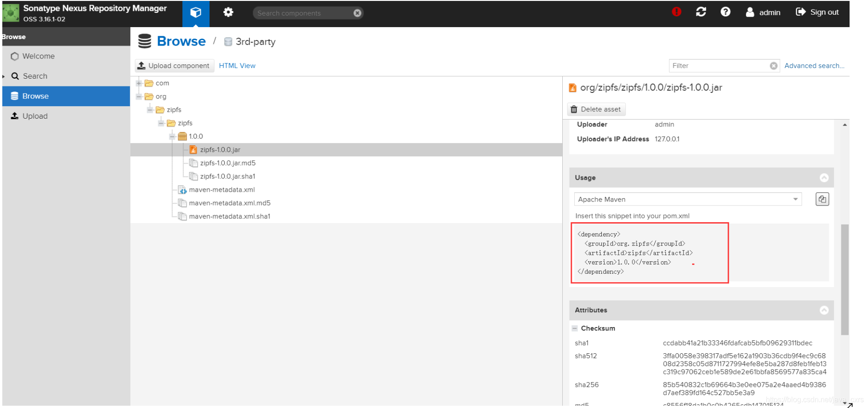Select maven-metadata.xml.md5 file
The height and width of the screenshot is (408, 868).
tap(229, 203)
